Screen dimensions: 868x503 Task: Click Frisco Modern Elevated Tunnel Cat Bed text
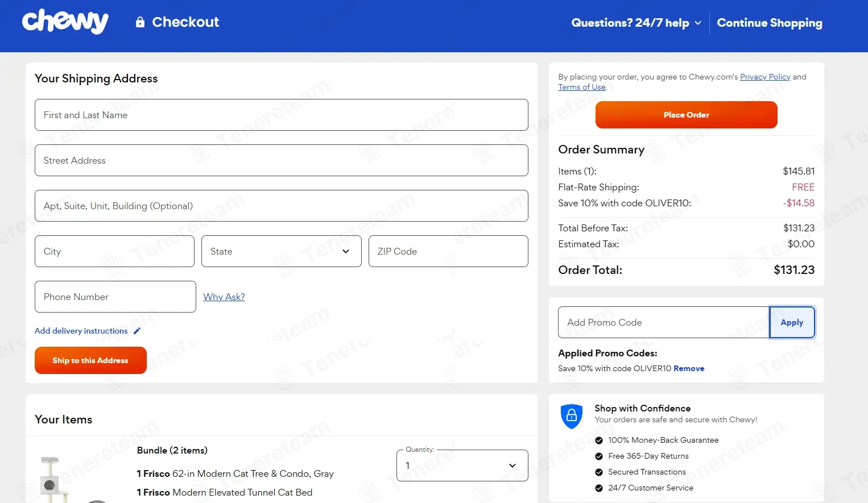(224, 492)
